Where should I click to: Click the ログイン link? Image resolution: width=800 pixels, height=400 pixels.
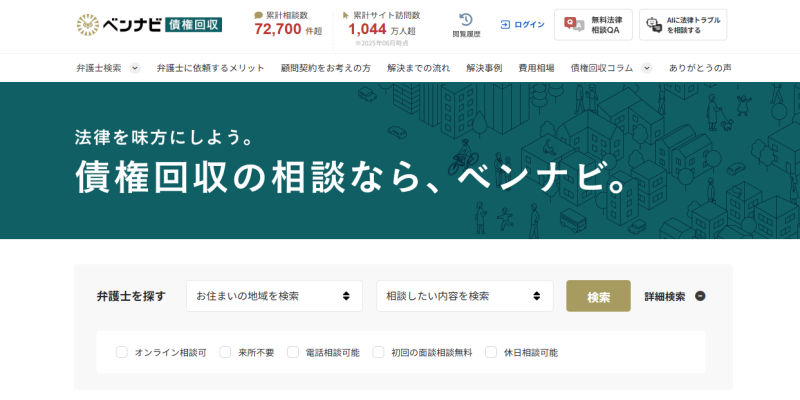coord(529,24)
